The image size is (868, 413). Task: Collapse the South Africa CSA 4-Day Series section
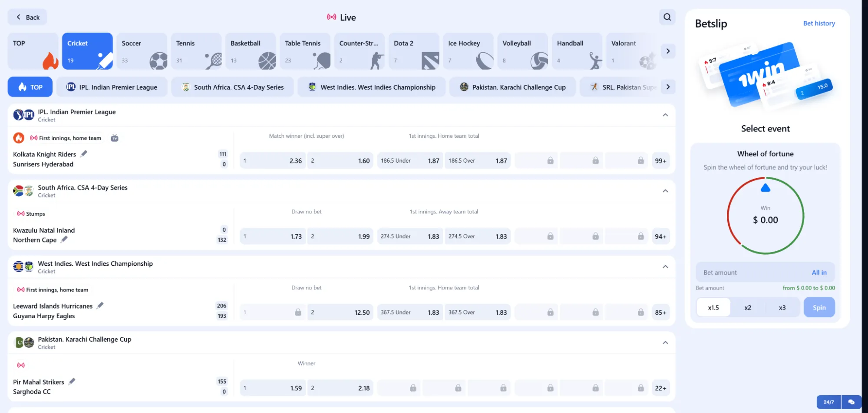pos(665,191)
